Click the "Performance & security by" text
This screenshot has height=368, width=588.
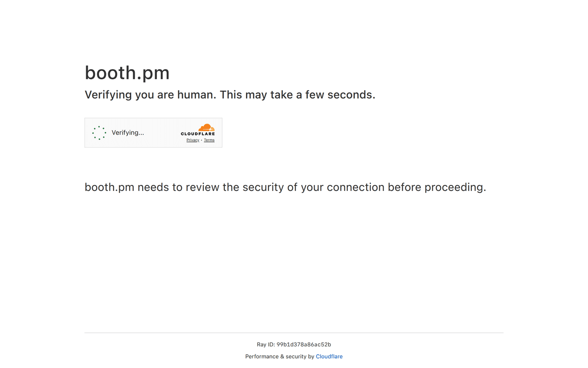click(x=280, y=357)
